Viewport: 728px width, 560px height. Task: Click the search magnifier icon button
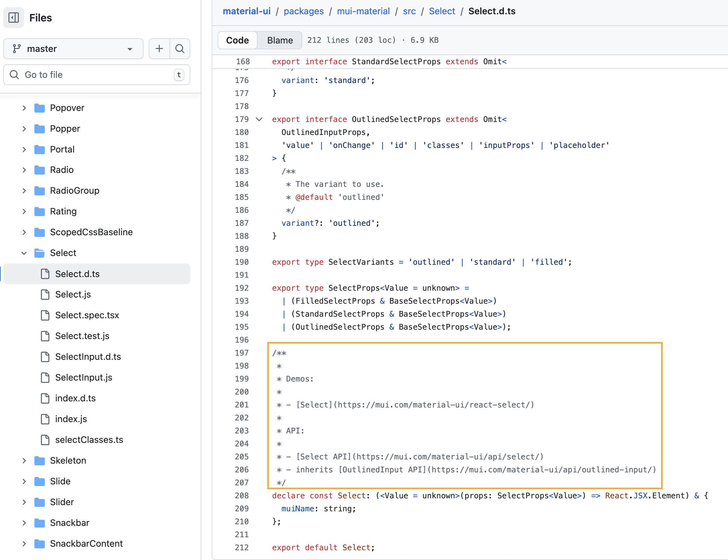180,49
